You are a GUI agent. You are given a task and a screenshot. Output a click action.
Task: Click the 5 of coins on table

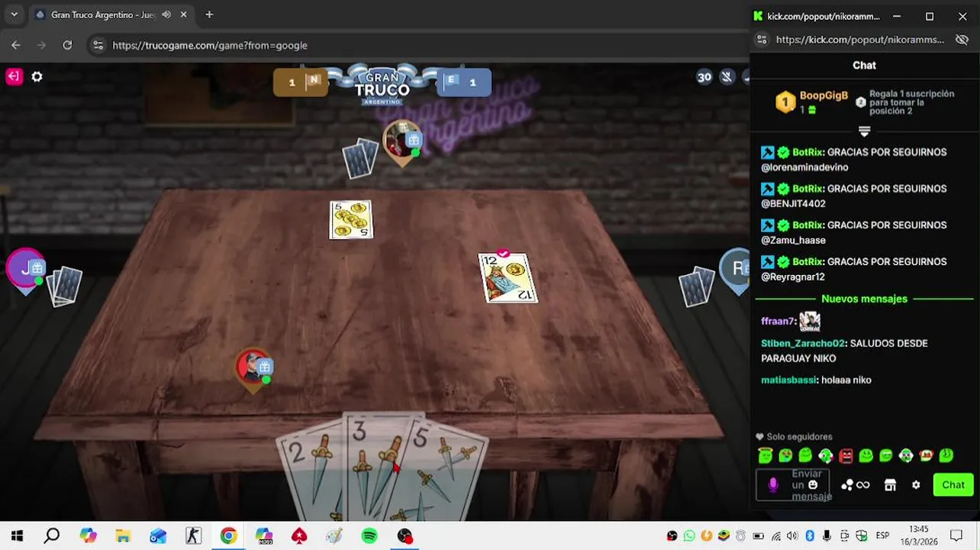tap(351, 220)
